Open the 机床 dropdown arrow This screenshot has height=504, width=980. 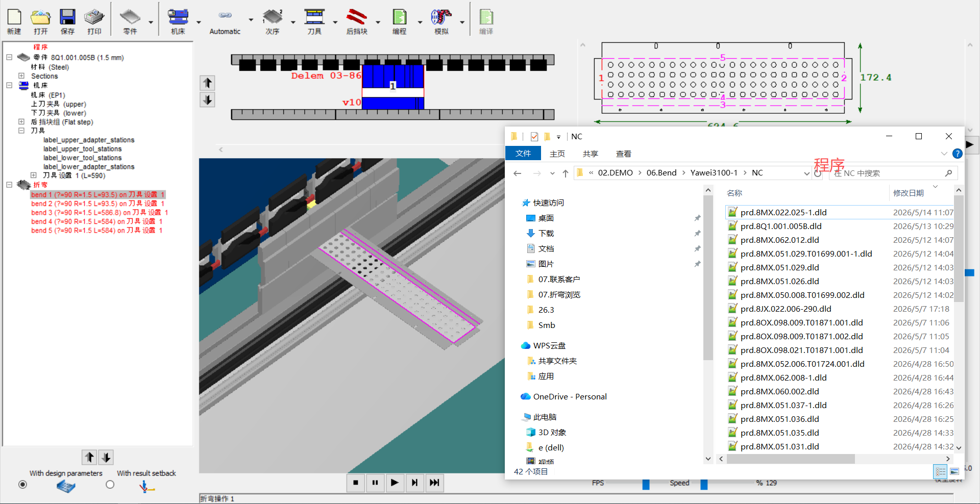point(199,22)
